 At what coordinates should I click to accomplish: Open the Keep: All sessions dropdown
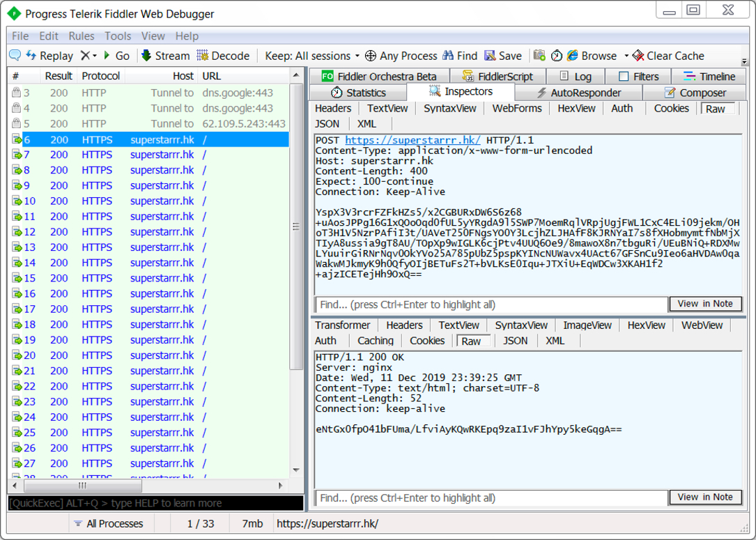click(312, 56)
